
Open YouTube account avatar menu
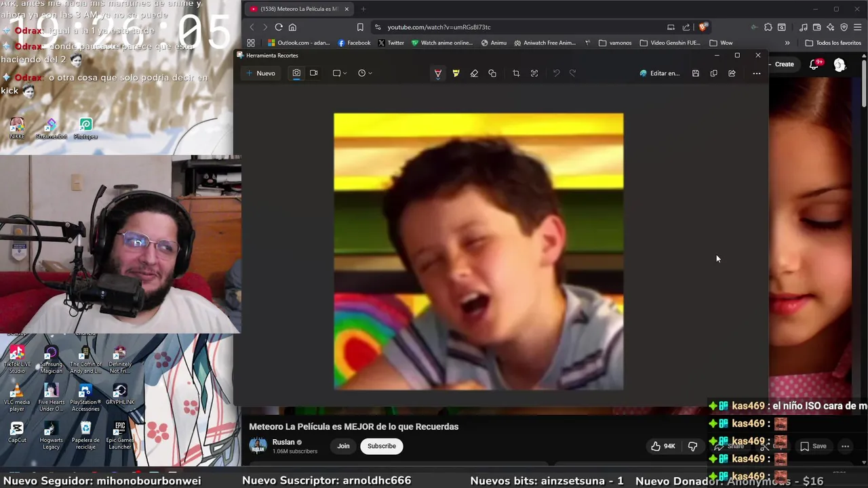(x=840, y=64)
